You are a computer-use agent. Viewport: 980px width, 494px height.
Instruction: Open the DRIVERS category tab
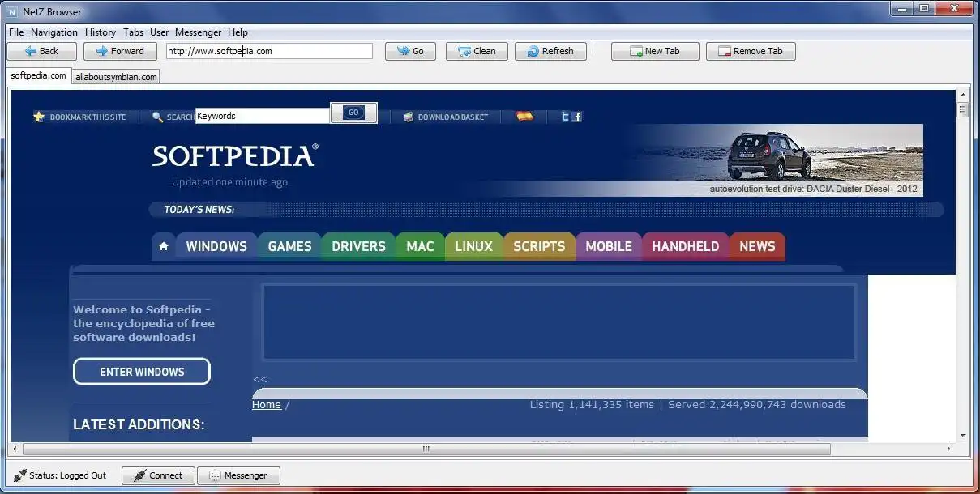tap(358, 246)
